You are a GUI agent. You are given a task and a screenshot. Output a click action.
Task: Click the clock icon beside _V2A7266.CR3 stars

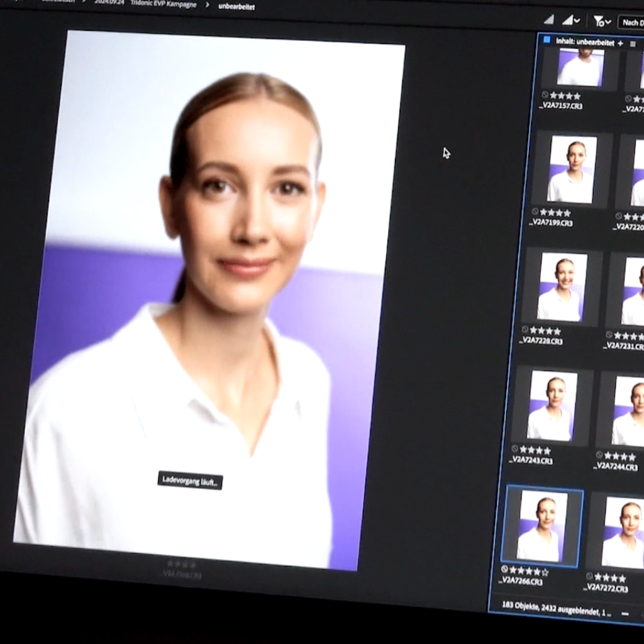(x=504, y=569)
